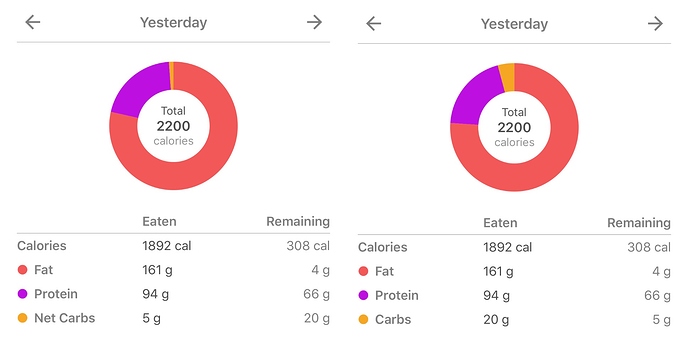The width and height of the screenshot is (690, 363).
Task: Open the Yesterday date title in left panel
Action: 173,22
